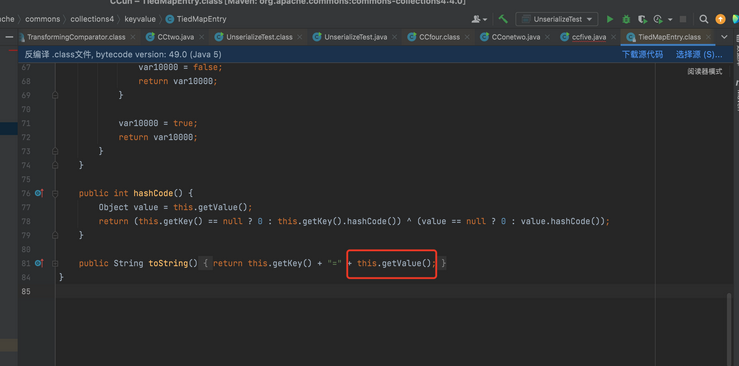Image resolution: width=739 pixels, height=366 pixels.
Task: Click breadcrumb 'commons' package
Action: (42, 19)
